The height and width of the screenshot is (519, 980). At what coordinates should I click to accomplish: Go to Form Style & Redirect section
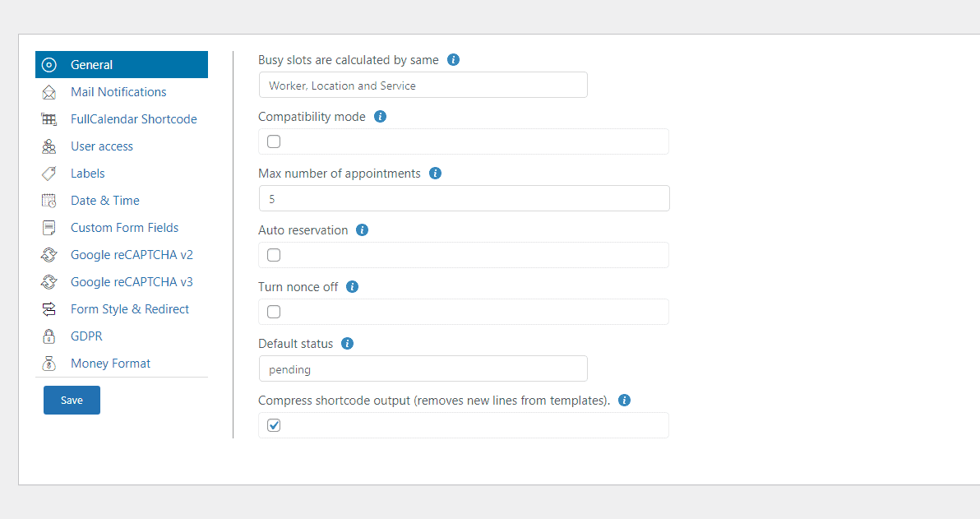130,309
